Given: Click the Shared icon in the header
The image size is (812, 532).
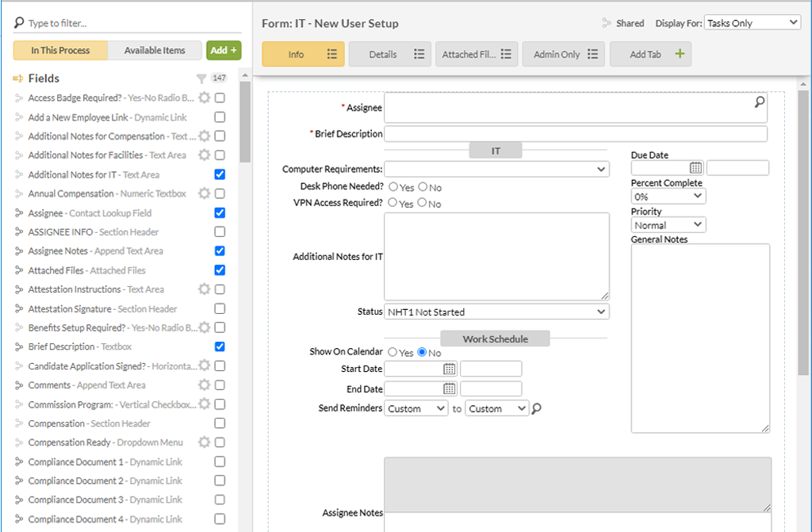Looking at the screenshot, I should 607,23.
